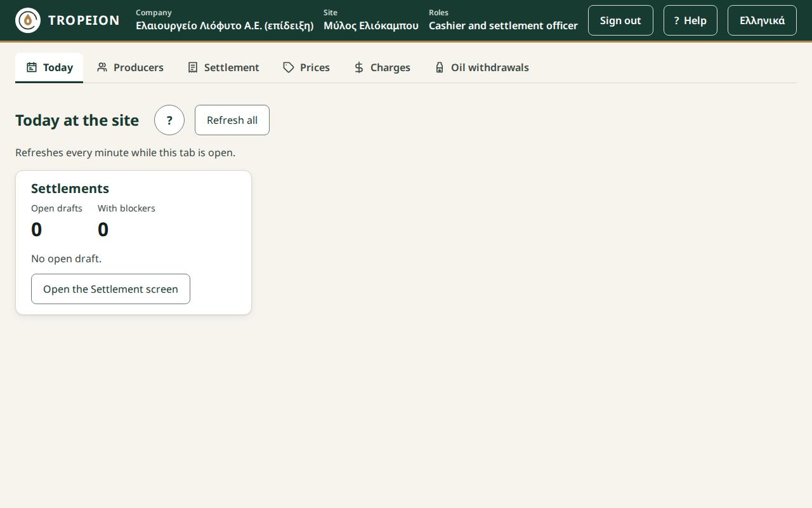
Task: Click the role Cashier and settlement officer
Action: 503,26
